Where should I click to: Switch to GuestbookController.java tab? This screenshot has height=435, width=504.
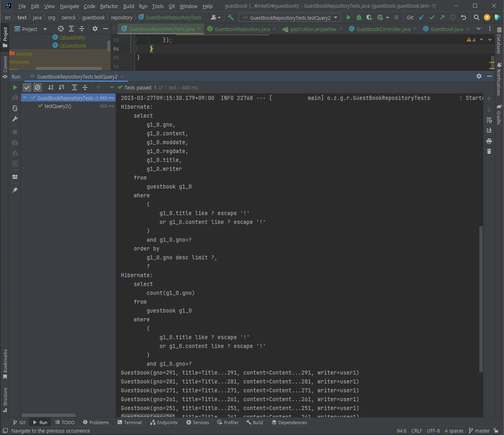383,29
